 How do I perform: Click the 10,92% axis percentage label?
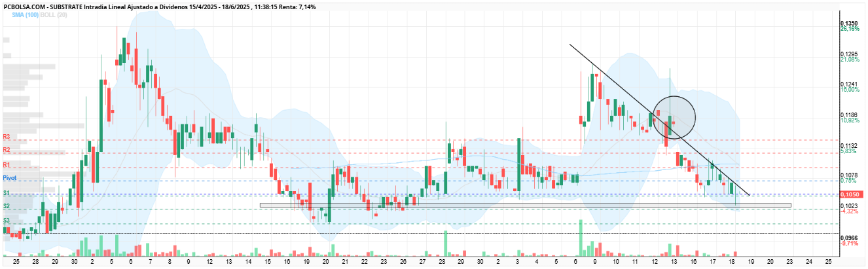(849, 120)
